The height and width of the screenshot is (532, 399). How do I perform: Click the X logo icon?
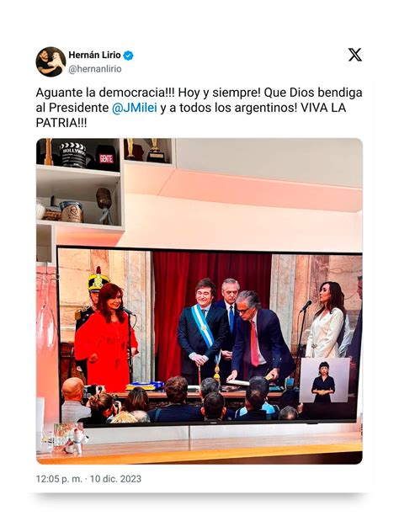[x=355, y=55]
